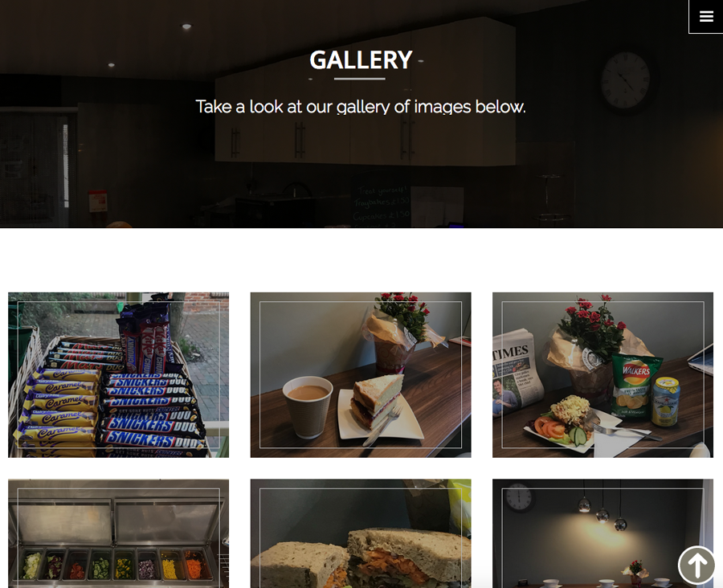
Task: Click the scroll-to-top arrow button
Action: pyautogui.click(x=696, y=564)
